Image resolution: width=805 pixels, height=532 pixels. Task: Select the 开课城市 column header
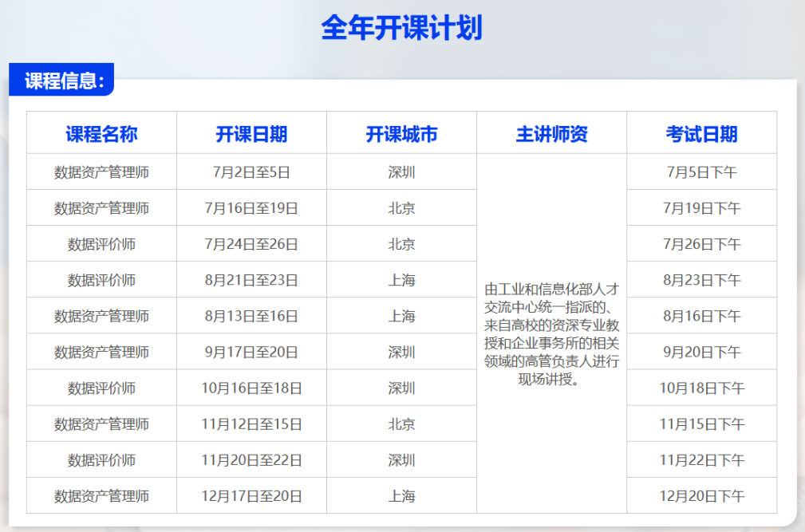coord(401,134)
